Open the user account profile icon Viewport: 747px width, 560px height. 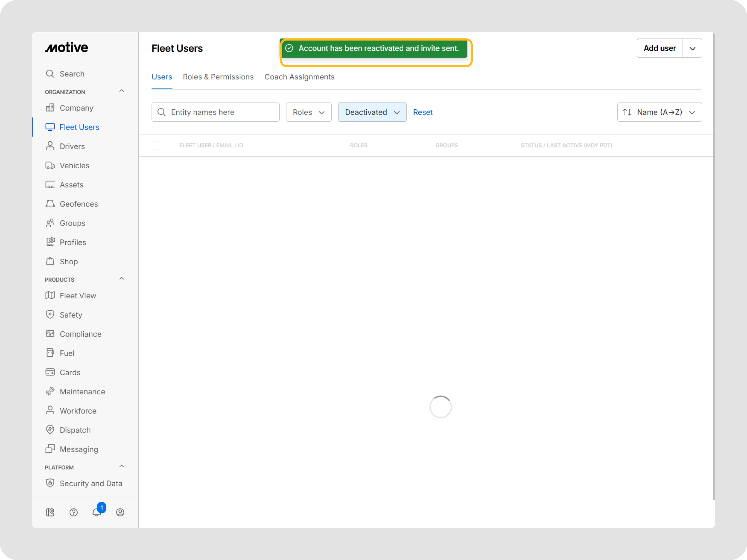click(x=120, y=512)
